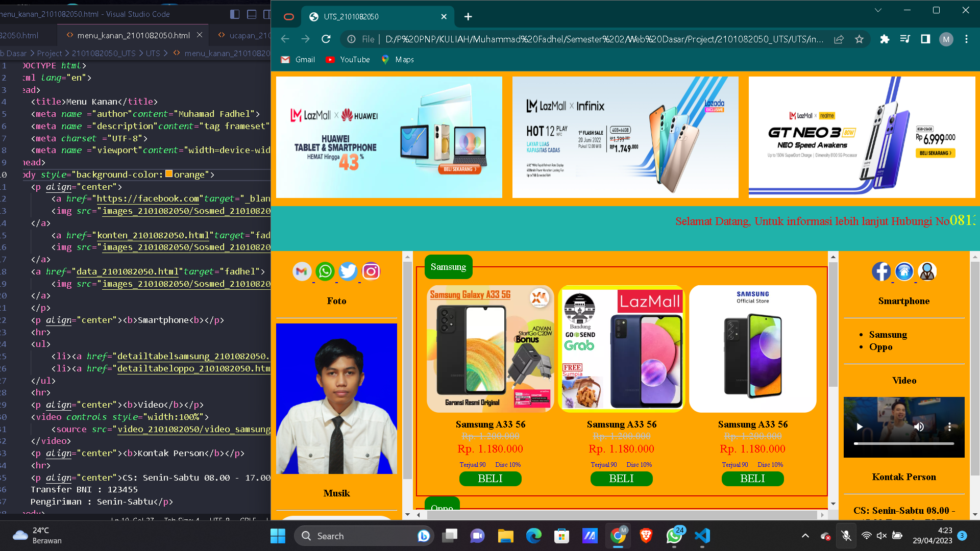Toggle VS Code primary sidebar layout icon
The image size is (980, 551).
click(235, 14)
